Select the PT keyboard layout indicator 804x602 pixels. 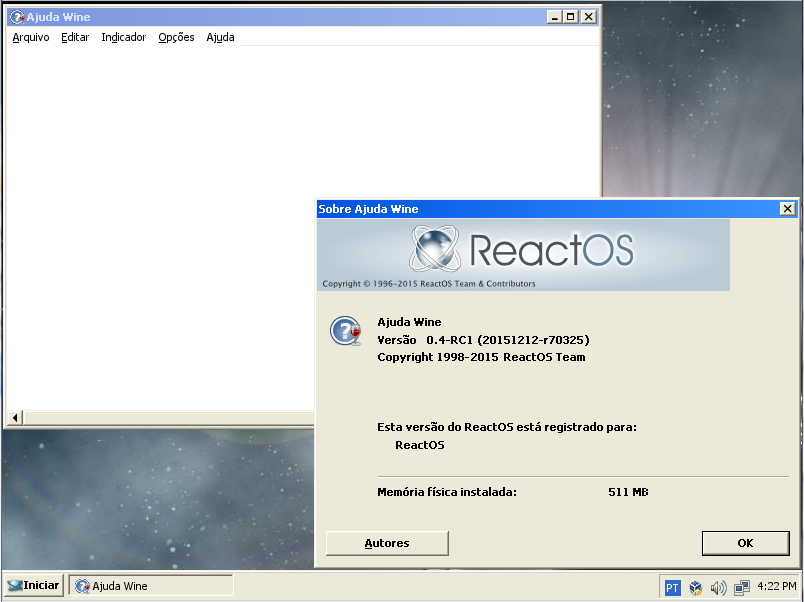[672, 587]
